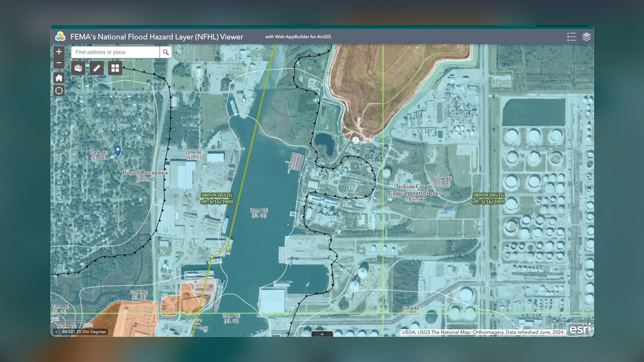
Task: Open the Basemap Gallery grid icon
Action: pos(115,68)
